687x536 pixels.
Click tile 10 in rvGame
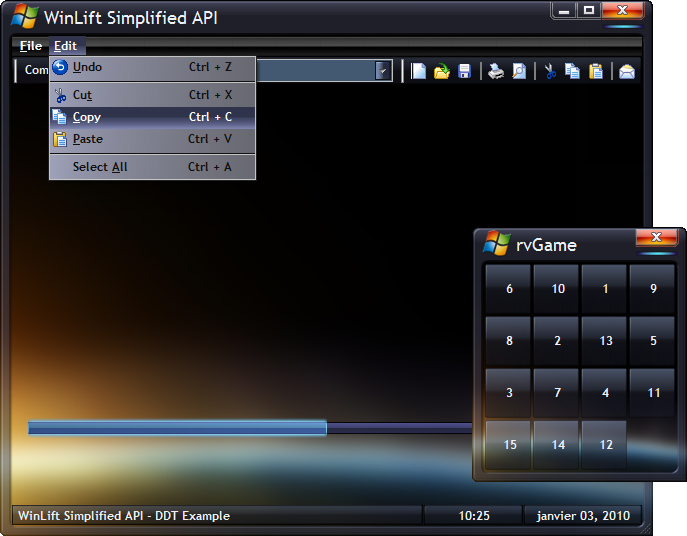pos(556,288)
